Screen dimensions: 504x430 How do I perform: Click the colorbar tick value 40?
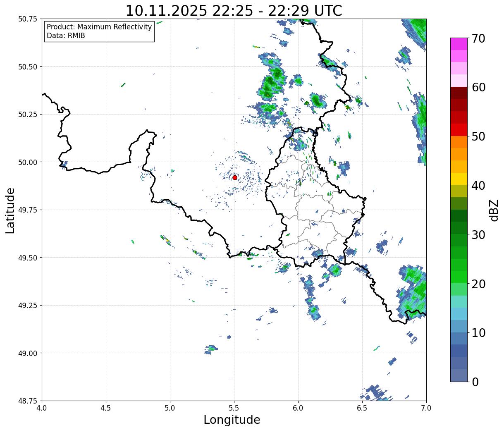(x=478, y=186)
